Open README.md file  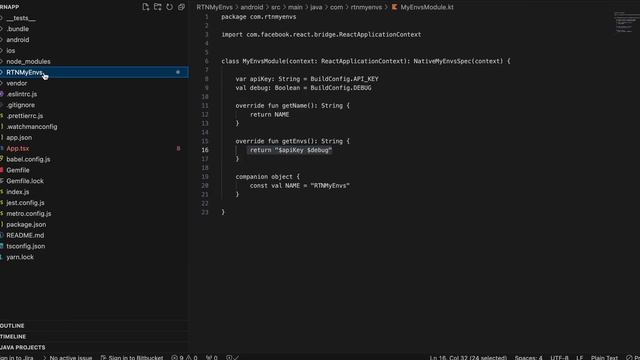coord(25,235)
